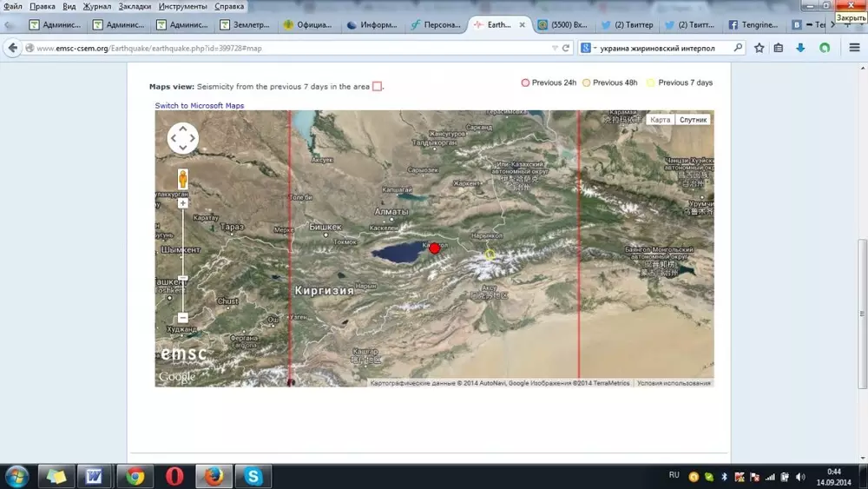Click the yellow 48h earthquake circle marker
Image resolution: width=868 pixels, height=489 pixels.
point(490,254)
